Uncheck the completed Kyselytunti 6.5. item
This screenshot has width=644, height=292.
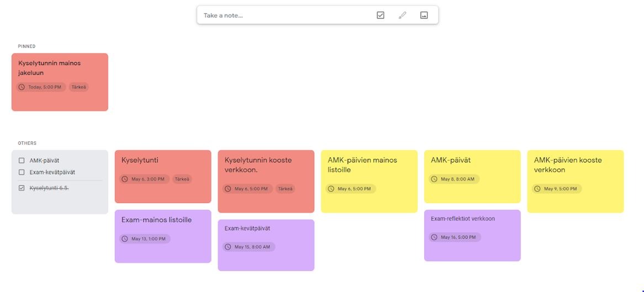click(x=22, y=188)
